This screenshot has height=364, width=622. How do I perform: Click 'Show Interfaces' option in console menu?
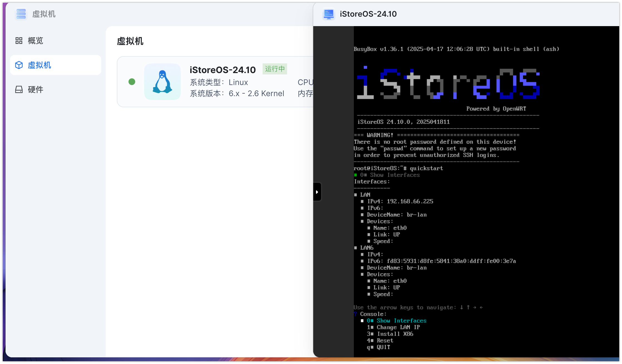pyautogui.click(x=401, y=321)
